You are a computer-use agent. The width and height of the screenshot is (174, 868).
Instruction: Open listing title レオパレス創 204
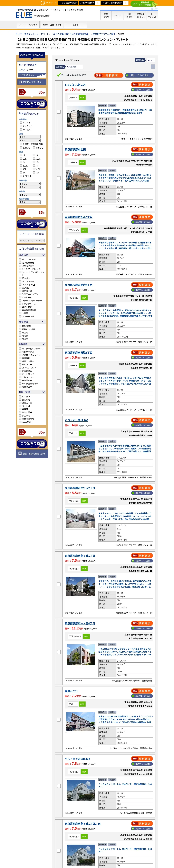75,85
